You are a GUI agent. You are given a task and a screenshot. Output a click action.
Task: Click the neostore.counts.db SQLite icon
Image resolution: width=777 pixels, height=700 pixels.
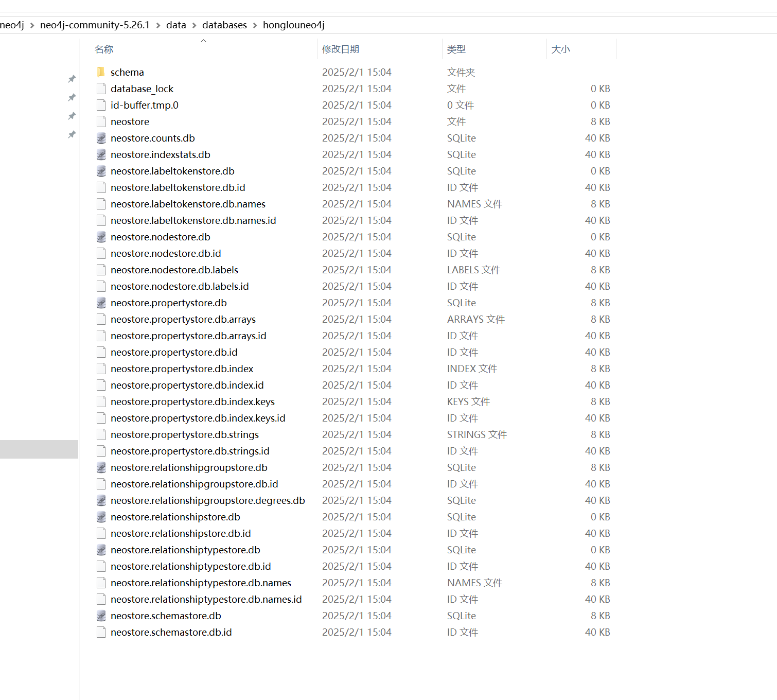pos(101,138)
